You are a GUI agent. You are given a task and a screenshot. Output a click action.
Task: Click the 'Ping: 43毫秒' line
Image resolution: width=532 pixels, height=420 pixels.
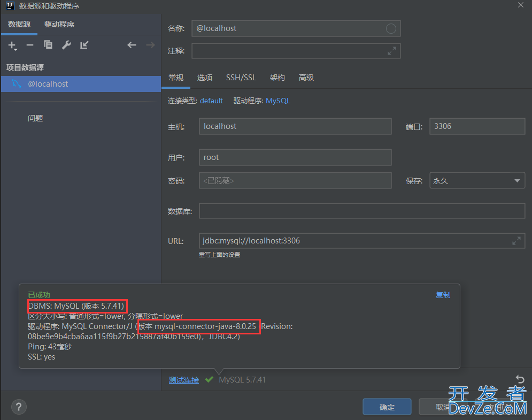coord(50,347)
